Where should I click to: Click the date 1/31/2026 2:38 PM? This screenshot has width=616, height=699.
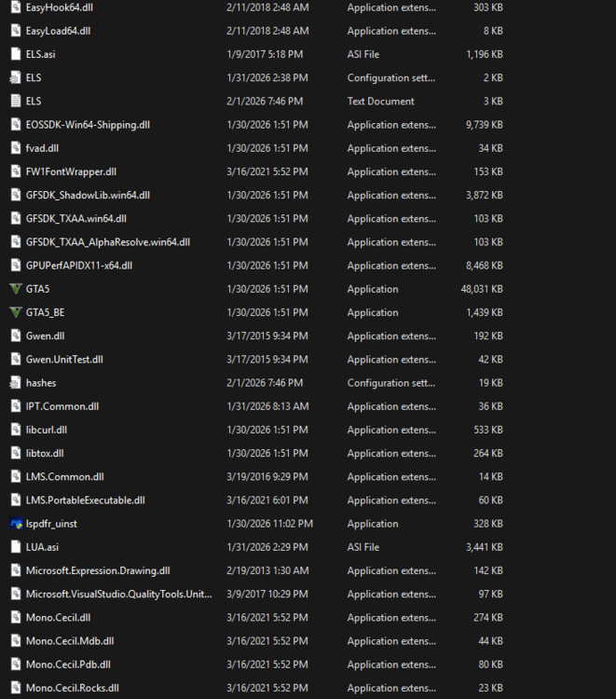tap(267, 78)
